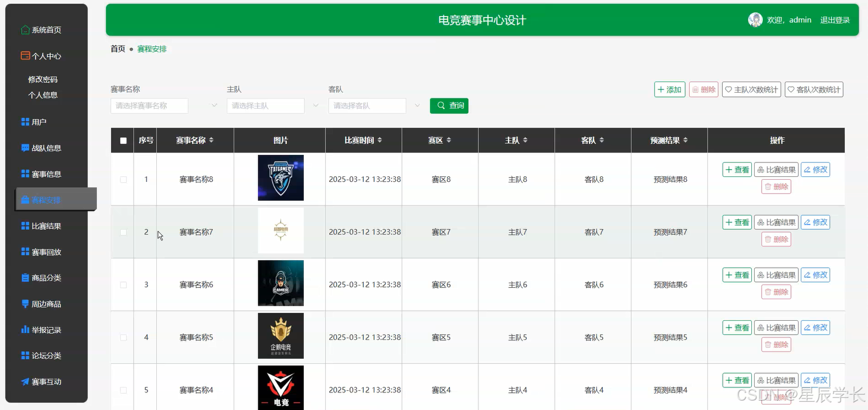Click the 战队信息 chat icon
The height and width of the screenshot is (410, 868).
pyautogui.click(x=25, y=148)
